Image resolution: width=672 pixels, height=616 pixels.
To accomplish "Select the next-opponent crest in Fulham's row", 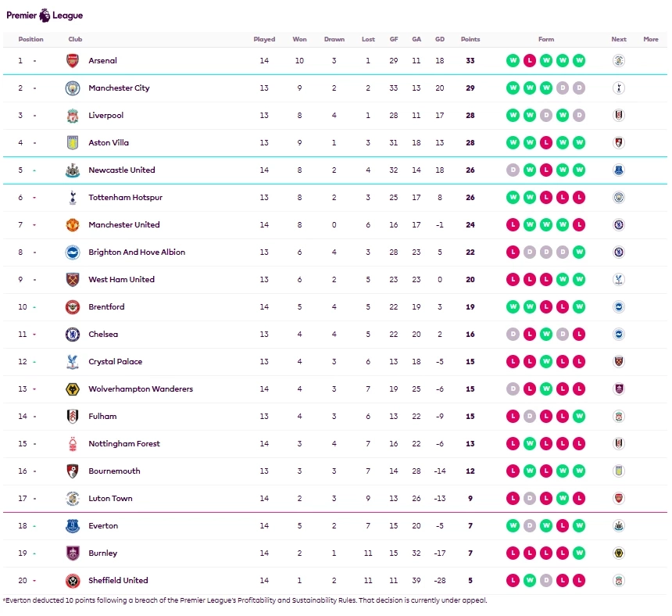I will point(619,417).
